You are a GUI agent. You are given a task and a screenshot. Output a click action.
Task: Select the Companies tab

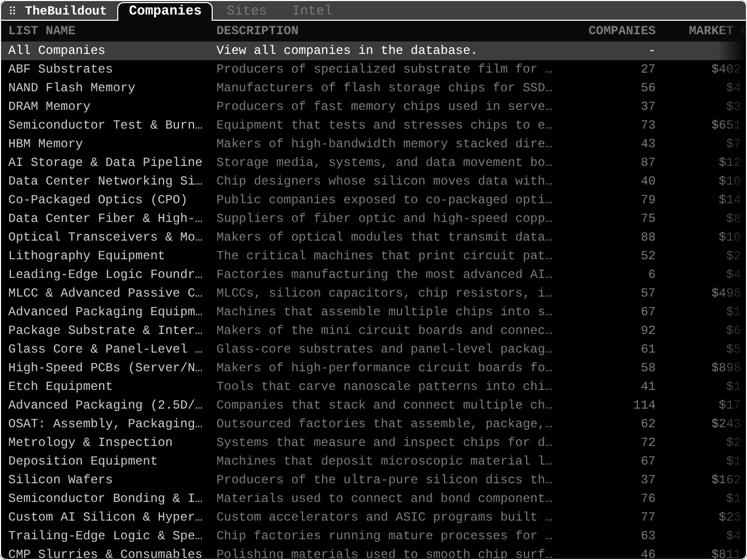click(x=165, y=11)
